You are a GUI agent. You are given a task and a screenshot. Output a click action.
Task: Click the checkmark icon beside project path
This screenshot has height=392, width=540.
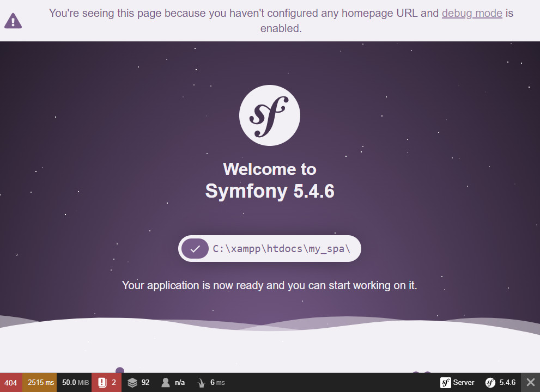[195, 248]
